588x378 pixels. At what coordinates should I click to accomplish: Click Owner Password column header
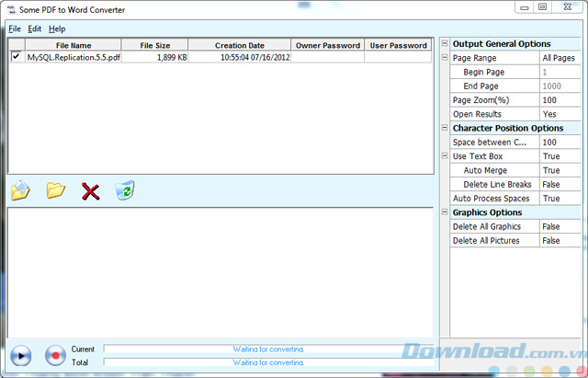[x=328, y=45]
